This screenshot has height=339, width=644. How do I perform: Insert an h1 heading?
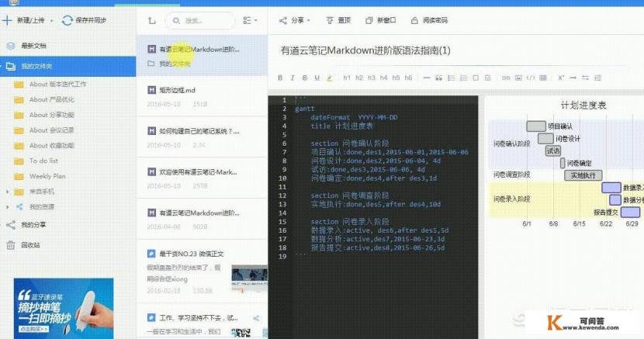coord(347,78)
